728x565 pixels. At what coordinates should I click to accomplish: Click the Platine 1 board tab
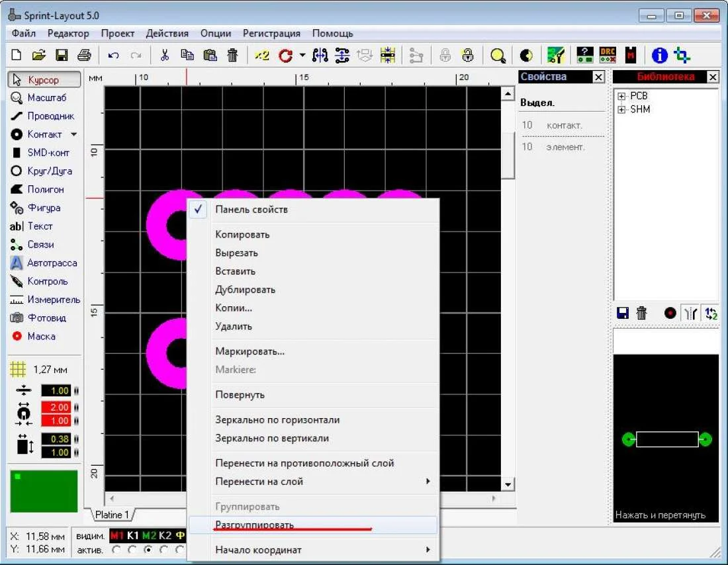111,515
